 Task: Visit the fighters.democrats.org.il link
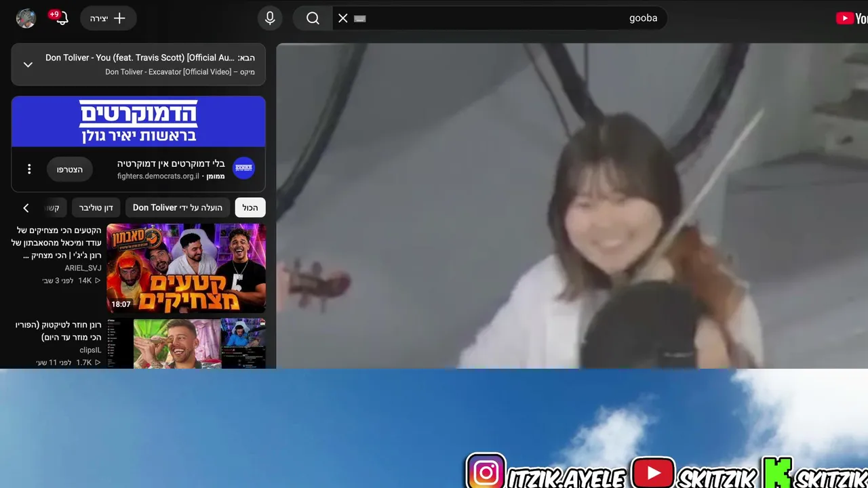tap(158, 176)
